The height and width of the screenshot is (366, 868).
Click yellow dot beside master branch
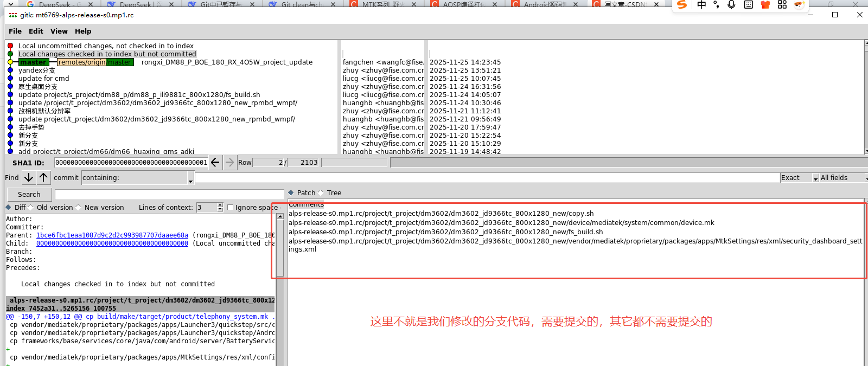(x=10, y=62)
